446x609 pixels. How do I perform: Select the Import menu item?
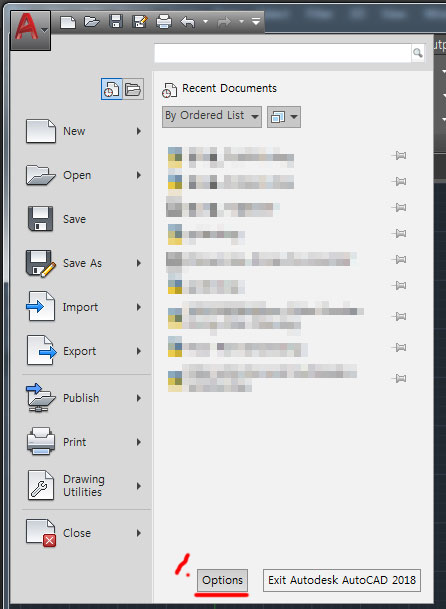point(84,307)
